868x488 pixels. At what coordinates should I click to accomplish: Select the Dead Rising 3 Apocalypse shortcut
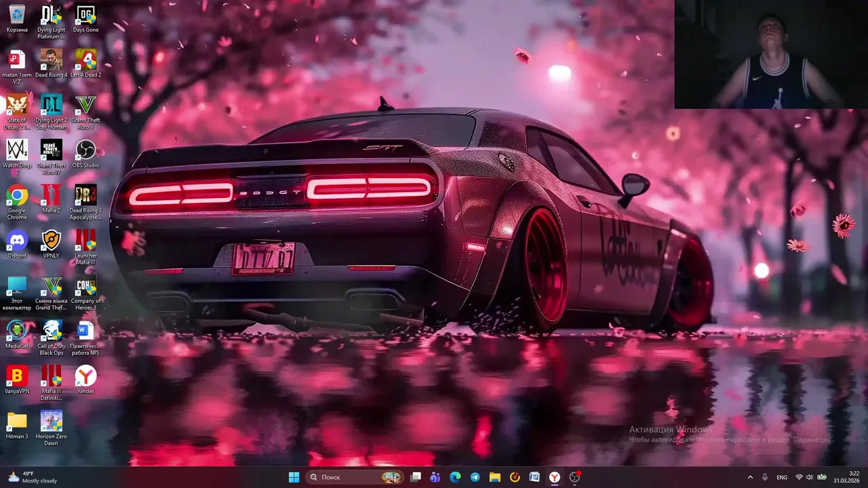pyautogui.click(x=85, y=203)
